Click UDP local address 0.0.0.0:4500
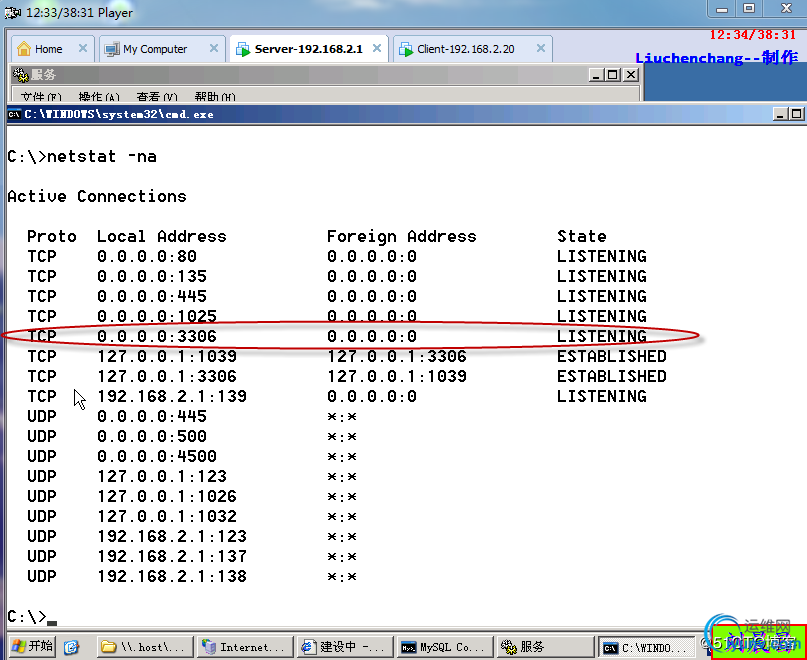This screenshot has width=807, height=660. click(157, 456)
